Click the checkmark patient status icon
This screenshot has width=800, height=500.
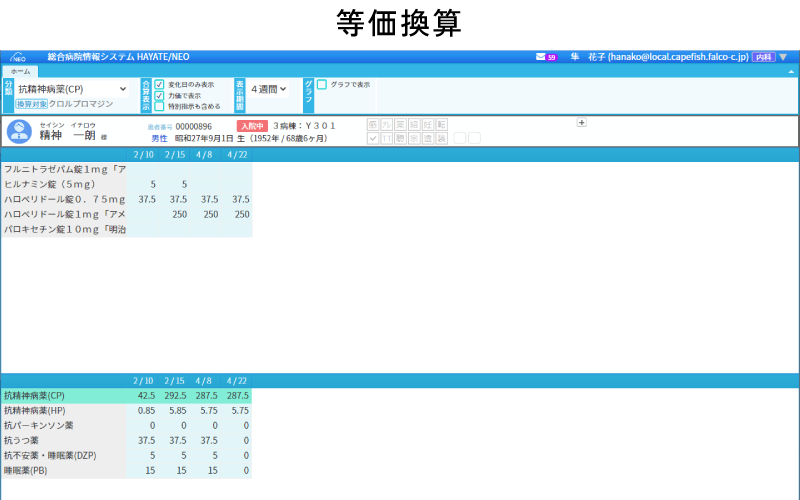[373, 138]
